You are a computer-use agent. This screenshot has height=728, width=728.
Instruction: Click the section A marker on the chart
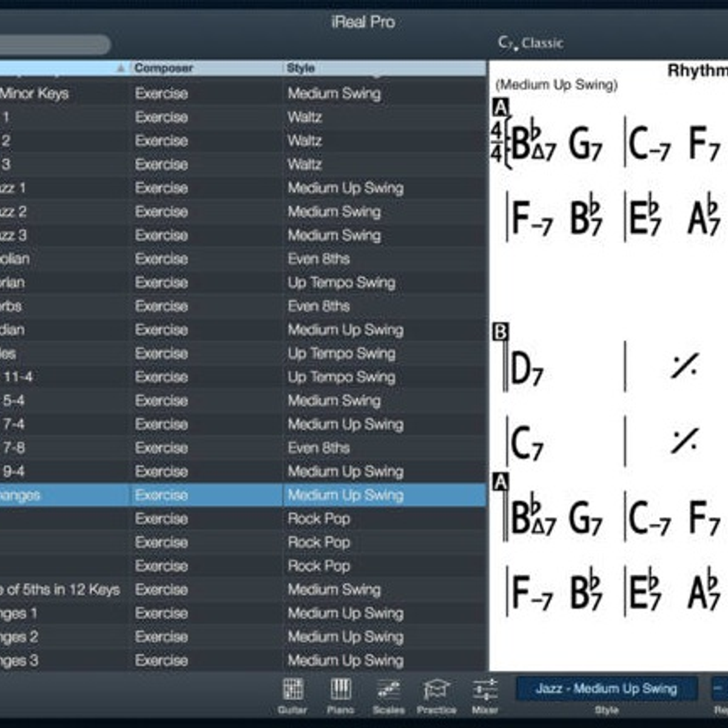click(x=500, y=108)
